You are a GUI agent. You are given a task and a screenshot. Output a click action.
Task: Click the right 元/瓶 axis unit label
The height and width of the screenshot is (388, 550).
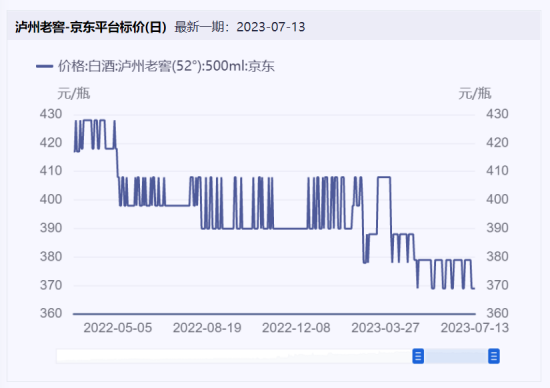point(475,93)
